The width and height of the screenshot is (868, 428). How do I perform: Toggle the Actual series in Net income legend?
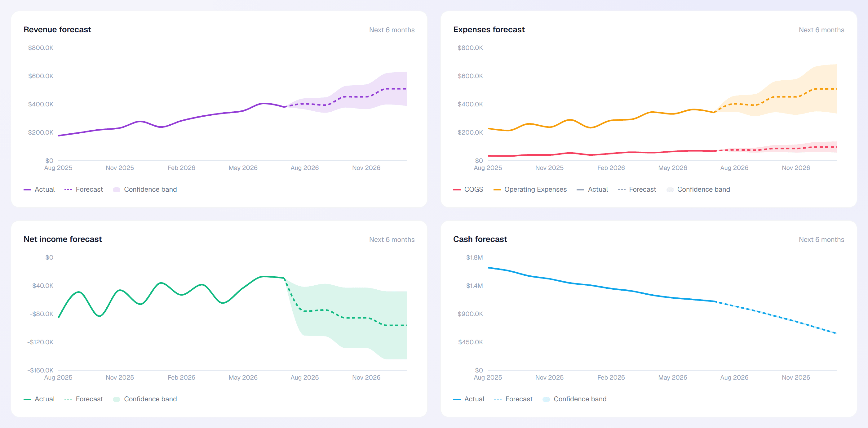(39, 399)
